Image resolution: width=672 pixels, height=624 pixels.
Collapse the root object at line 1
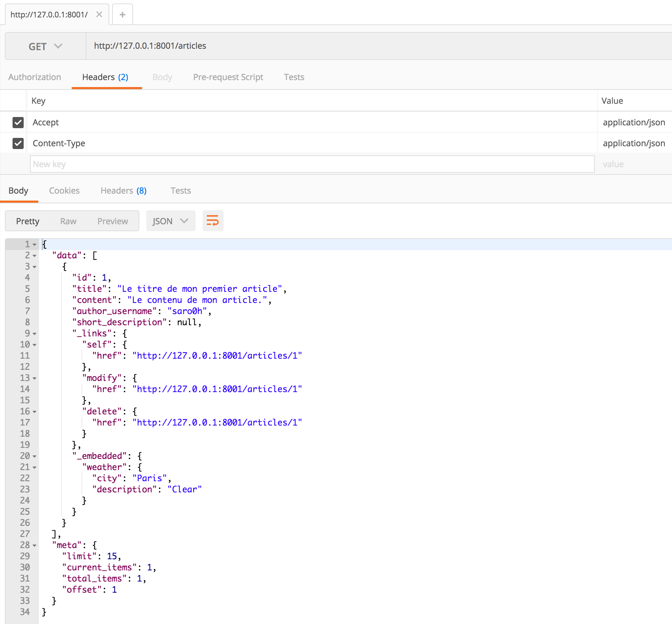[34, 244]
